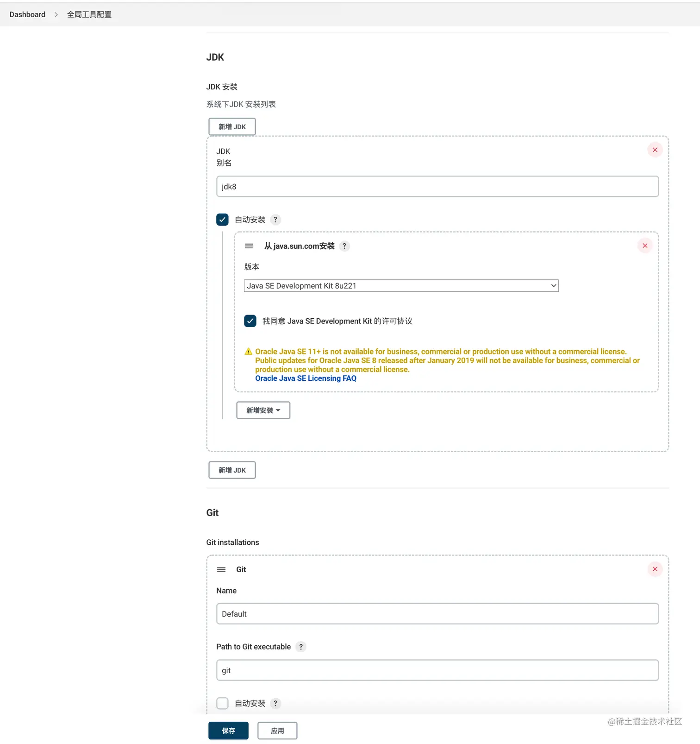Screen dimensions: 700x744
Task: Click the JDK 安装 label
Action: (222, 87)
